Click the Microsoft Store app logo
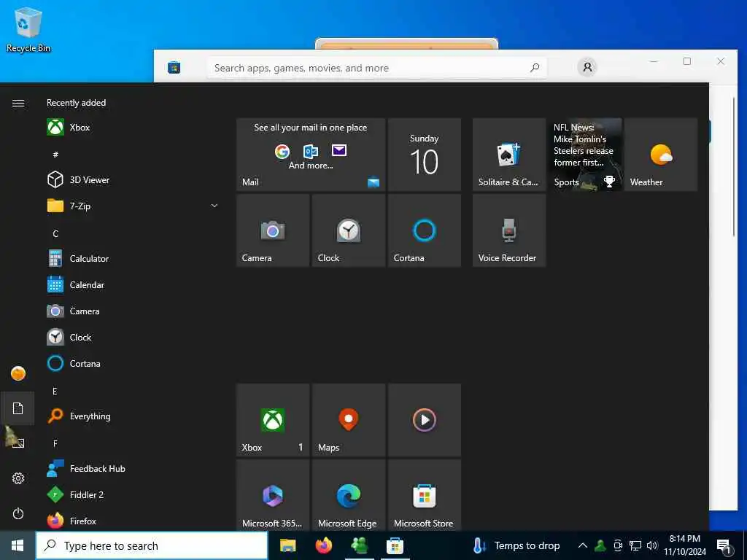This screenshot has height=560, width=747. [174, 68]
